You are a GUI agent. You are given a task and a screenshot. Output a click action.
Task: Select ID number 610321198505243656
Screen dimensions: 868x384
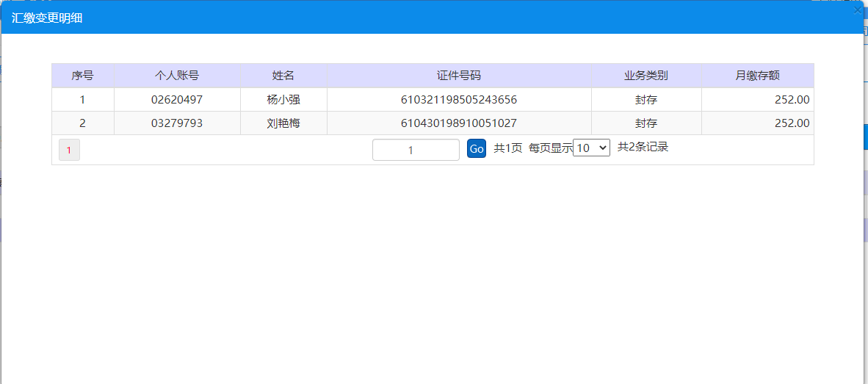(459, 100)
